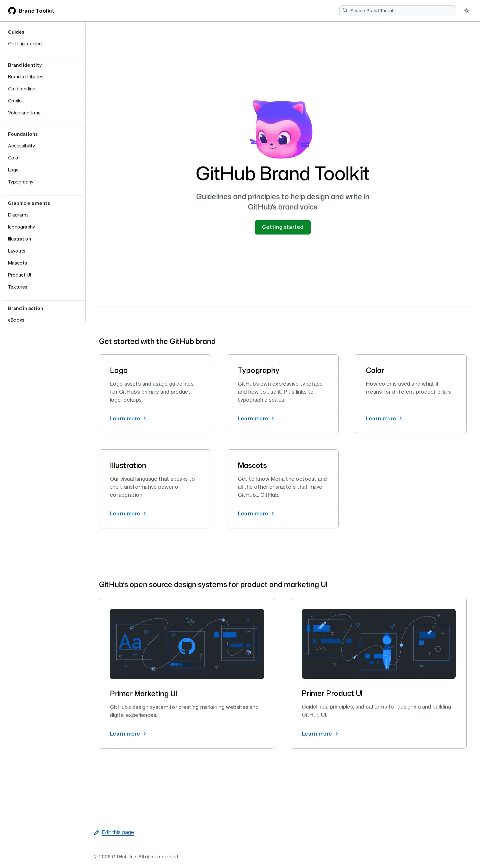Click the chevron in Primer Product UI card
This screenshot has width=480, height=868.
337,734
